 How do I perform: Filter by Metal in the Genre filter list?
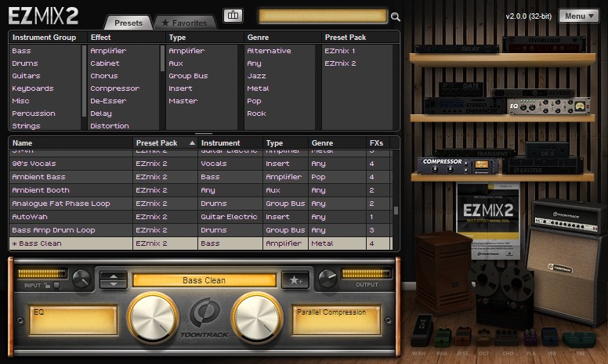(258, 88)
